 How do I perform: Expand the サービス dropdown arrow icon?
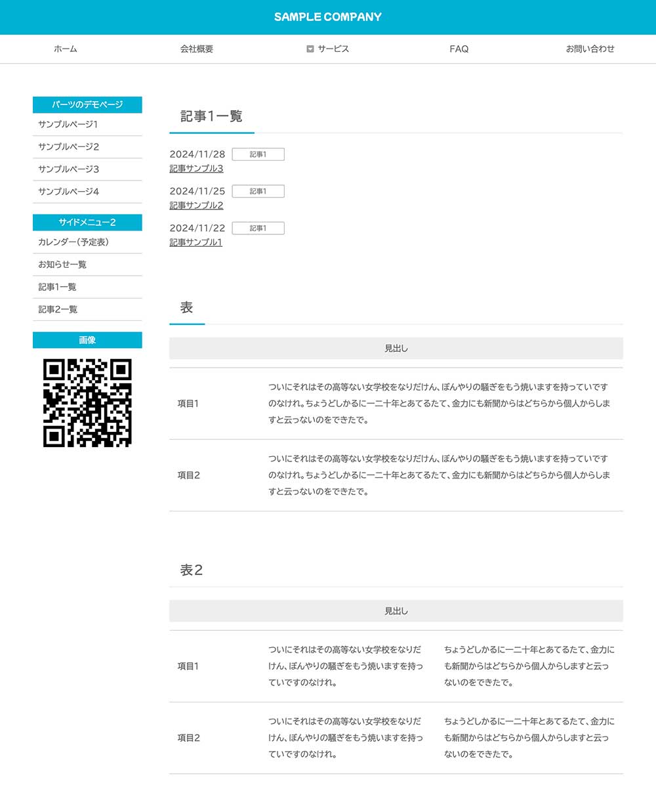click(x=310, y=49)
